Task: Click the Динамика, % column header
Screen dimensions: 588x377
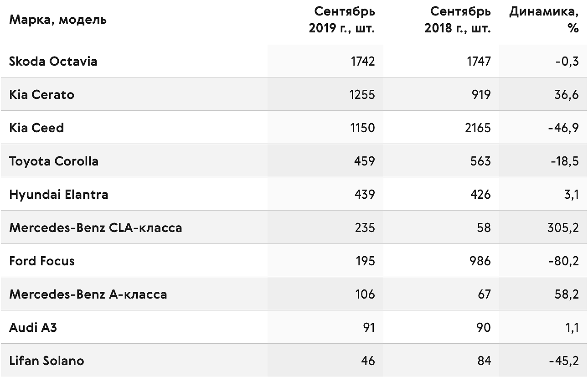Action: [544, 20]
